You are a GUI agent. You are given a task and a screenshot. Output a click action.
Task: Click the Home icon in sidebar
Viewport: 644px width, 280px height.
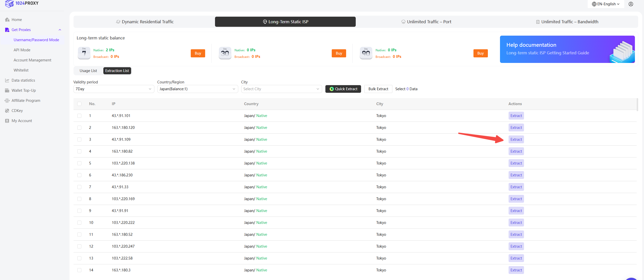[7, 20]
